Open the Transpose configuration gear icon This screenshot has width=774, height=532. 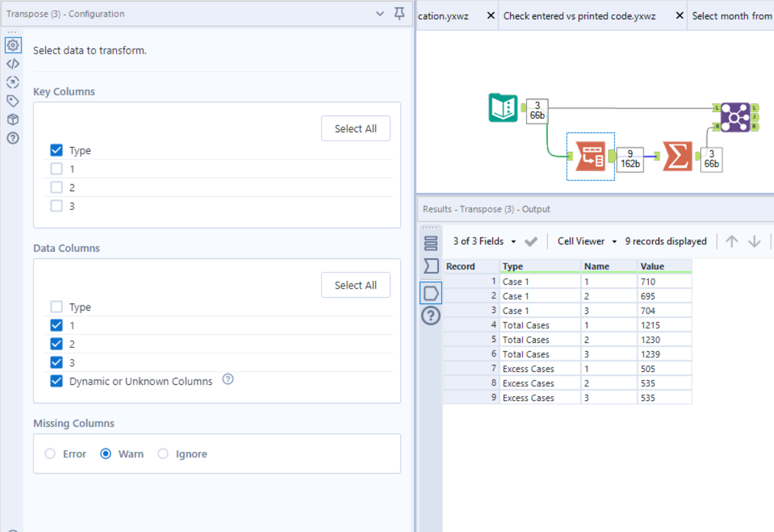(13, 45)
